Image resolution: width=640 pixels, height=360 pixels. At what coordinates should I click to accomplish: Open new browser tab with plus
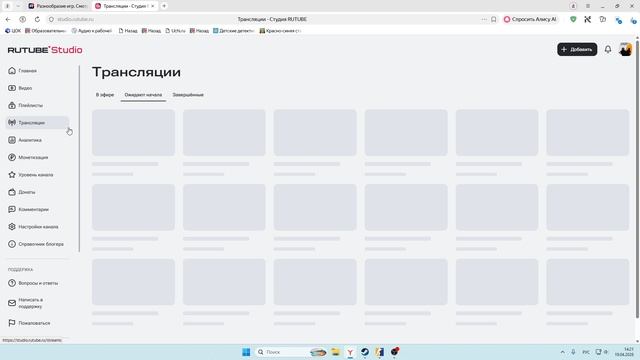click(x=164, y=6)
